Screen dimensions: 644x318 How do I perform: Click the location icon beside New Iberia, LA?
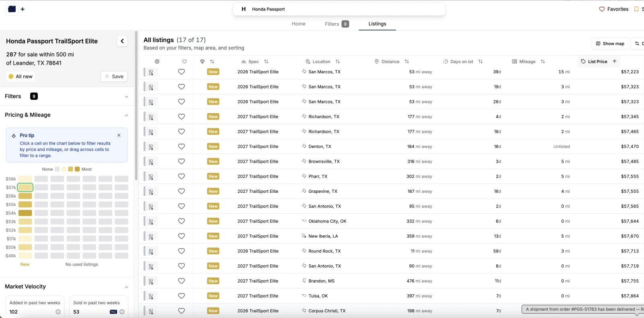pos(304,236)
